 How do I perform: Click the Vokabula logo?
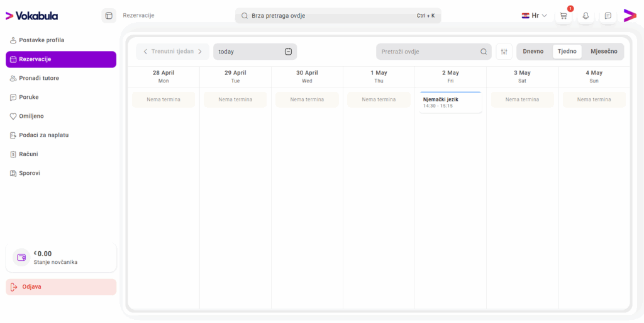(31, 16)
